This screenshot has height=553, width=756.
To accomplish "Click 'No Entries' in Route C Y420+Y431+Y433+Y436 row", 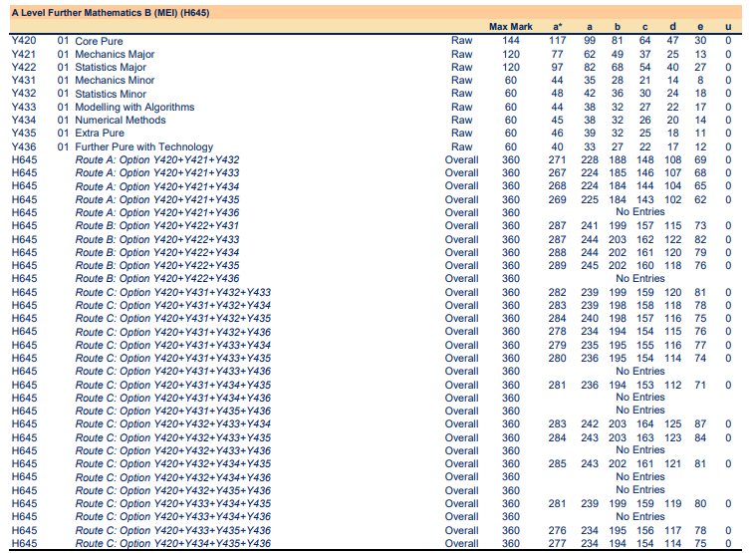I will coord(640,371).
